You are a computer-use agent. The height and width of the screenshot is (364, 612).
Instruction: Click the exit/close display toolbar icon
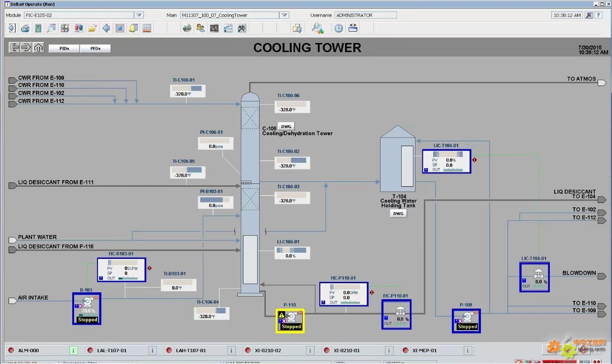point(11,28)
